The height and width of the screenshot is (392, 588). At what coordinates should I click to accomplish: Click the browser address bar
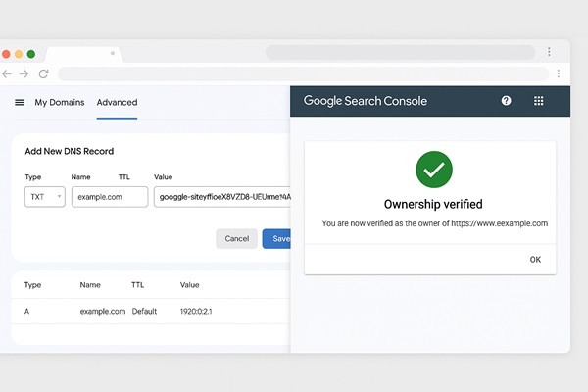[x=294, y=73]
